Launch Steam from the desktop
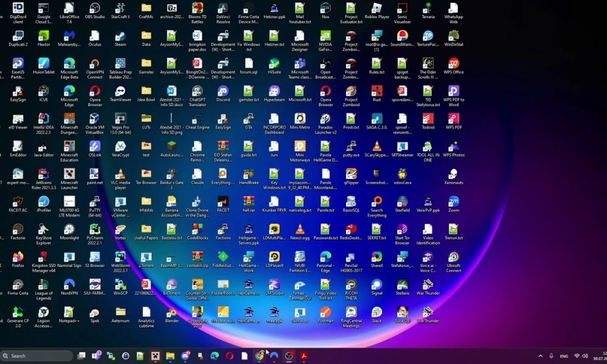This screenshot has width=607, height=364. [x=120, y=36]
